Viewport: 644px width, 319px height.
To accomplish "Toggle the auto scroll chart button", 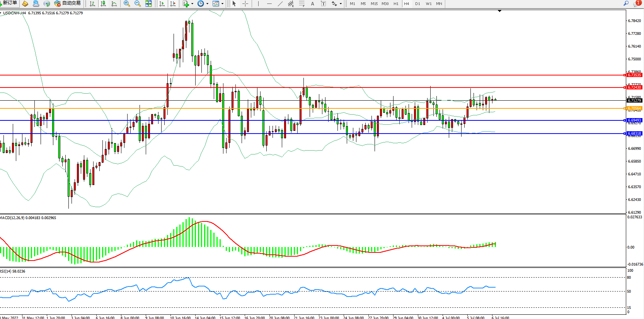I will coord(162,3).
